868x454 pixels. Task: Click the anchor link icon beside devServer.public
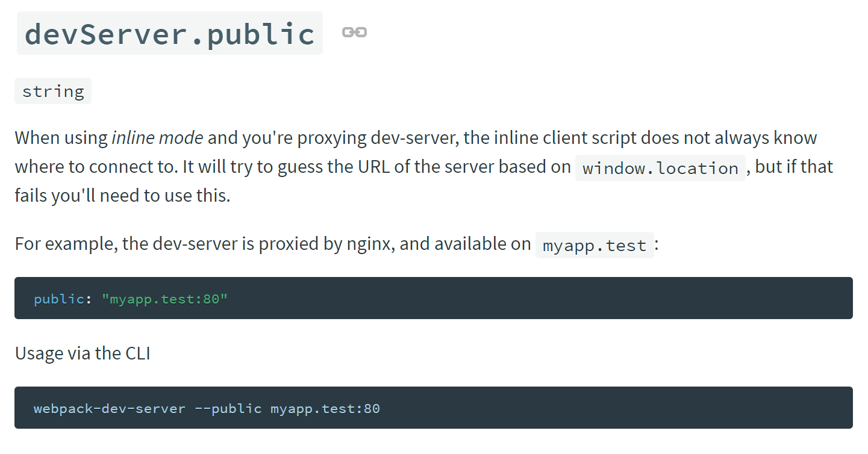click(354, 33)
